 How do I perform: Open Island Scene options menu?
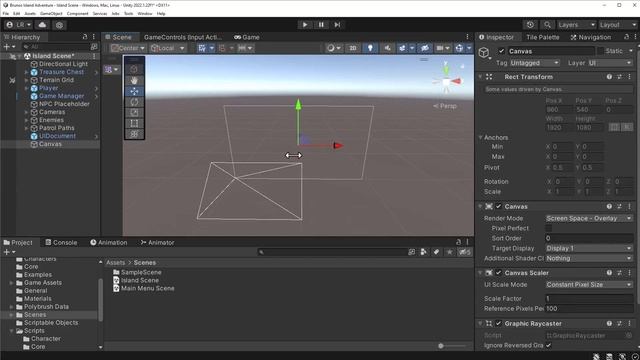point(94,56)
